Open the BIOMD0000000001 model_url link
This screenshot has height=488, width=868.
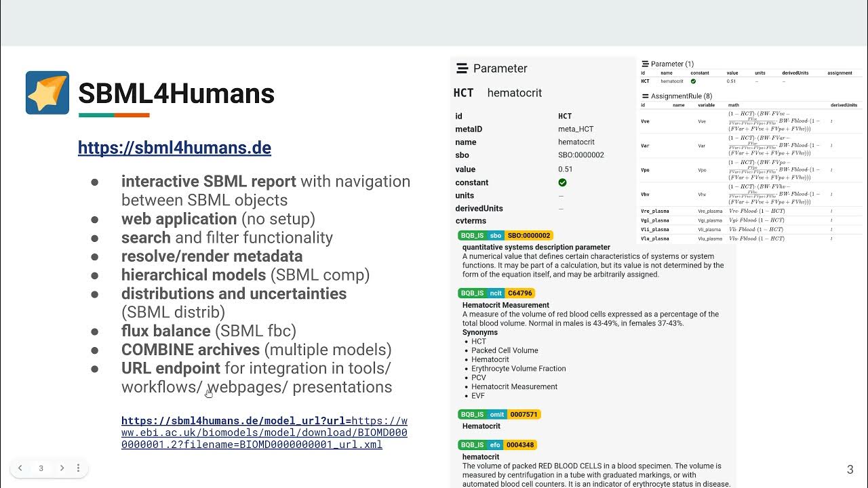click(264, 432)
